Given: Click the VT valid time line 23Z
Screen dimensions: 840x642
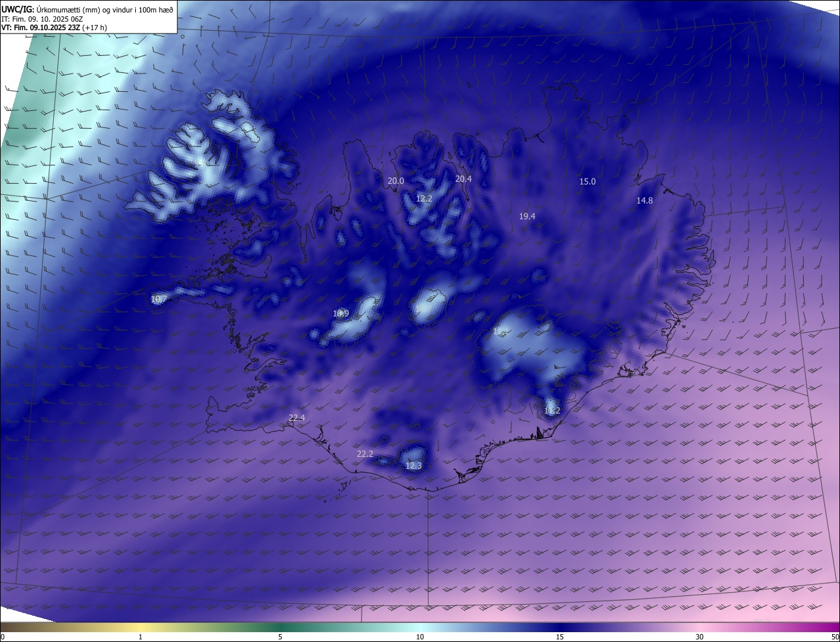Looking at the screenshot, I should [54, 28].
